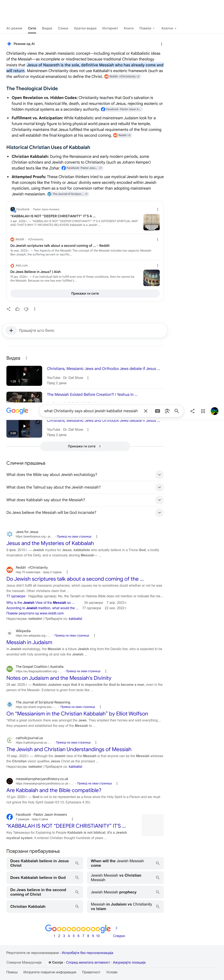Open "The Messiah Existed Before Creation?!" video link

[92, 394]
